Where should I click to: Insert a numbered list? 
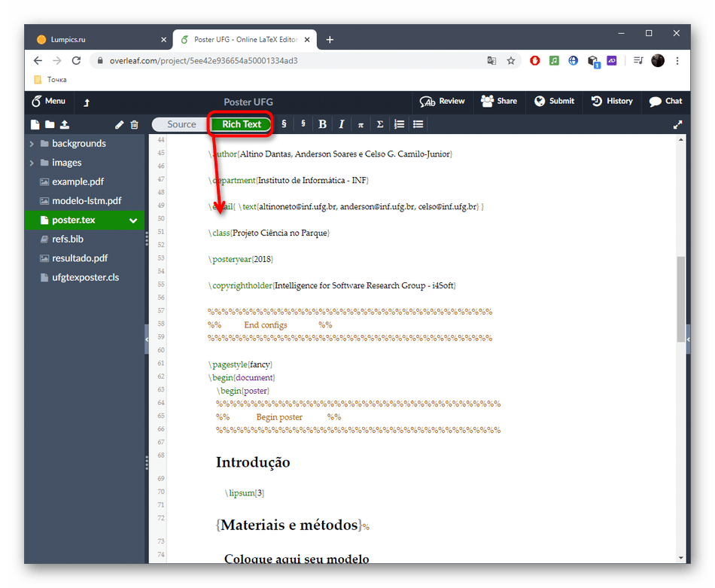click(400, 124)
